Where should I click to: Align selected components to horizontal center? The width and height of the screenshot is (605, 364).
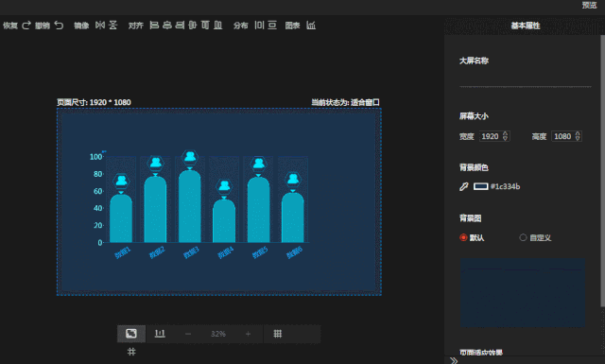coord(167,26)
